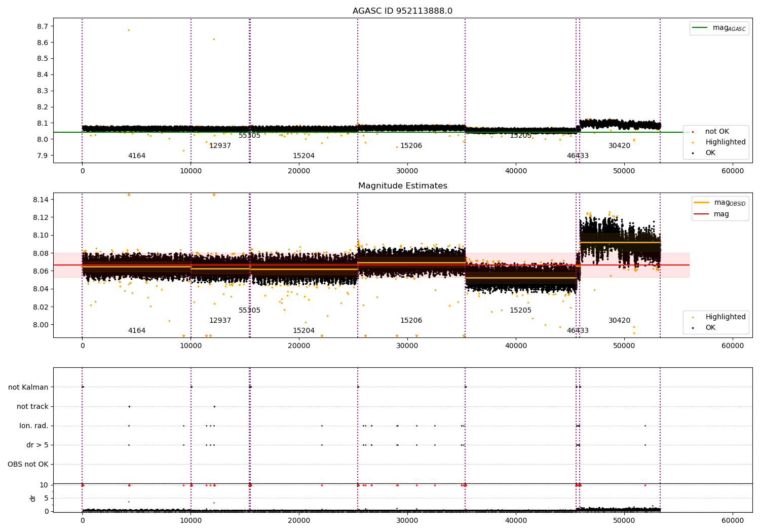
Task: Click the 8.2 y-axis tick label
Action: pos(43,107)
